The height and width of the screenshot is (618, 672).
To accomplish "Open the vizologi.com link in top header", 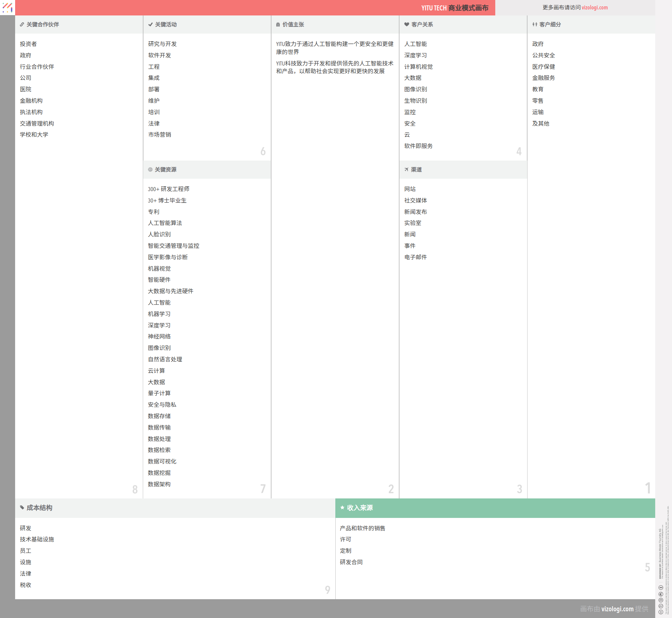I will point(594,7).
